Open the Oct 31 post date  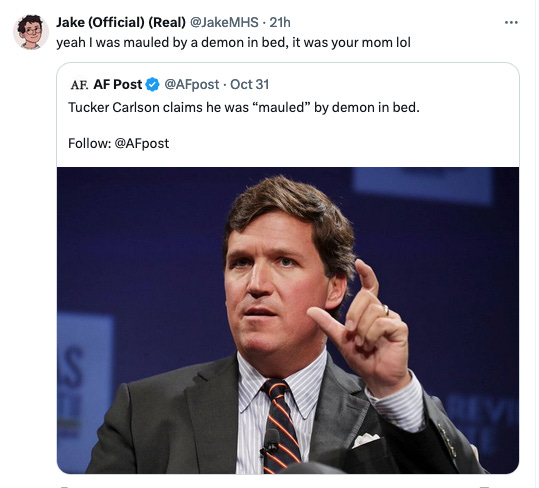pos(249,85)
